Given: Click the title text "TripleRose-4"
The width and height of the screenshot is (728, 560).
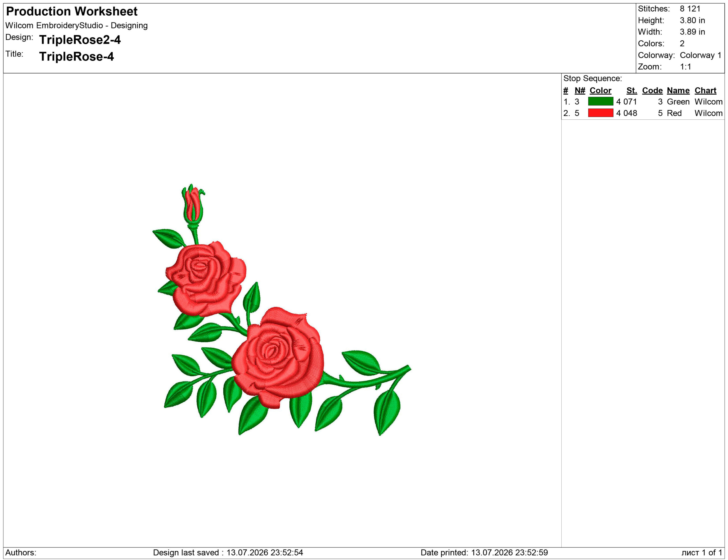Looking at the screenshot, I should (x=76, y=56).
